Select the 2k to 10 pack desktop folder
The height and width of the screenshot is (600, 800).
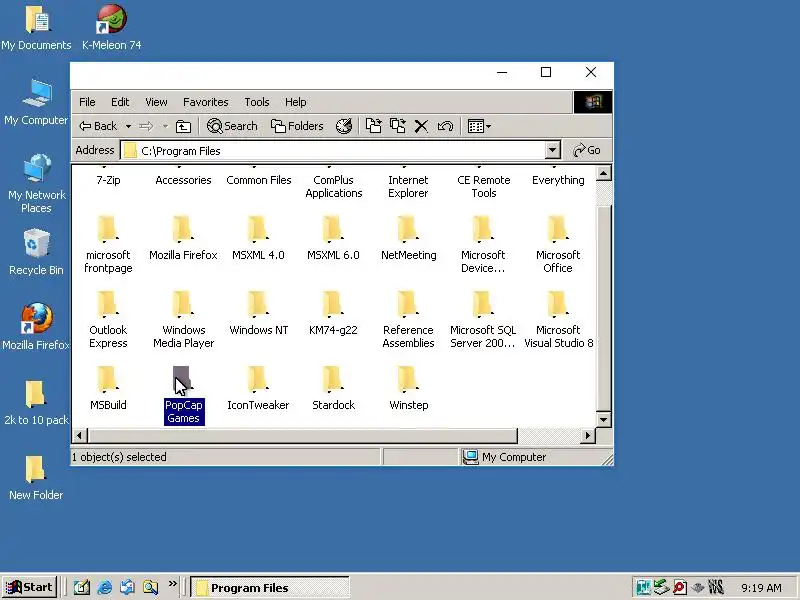tap(36, 403)
